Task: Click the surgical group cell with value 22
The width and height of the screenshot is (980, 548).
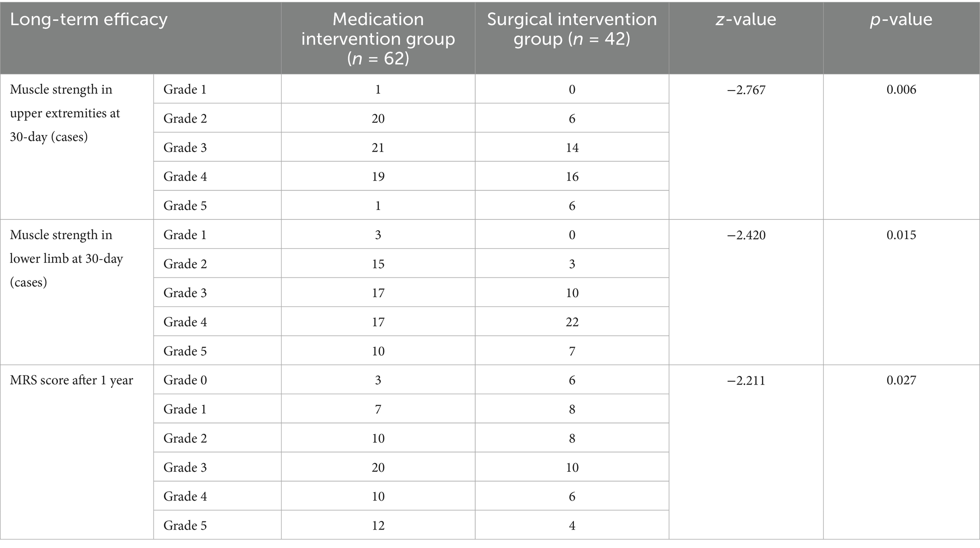Action: point(572,322)
